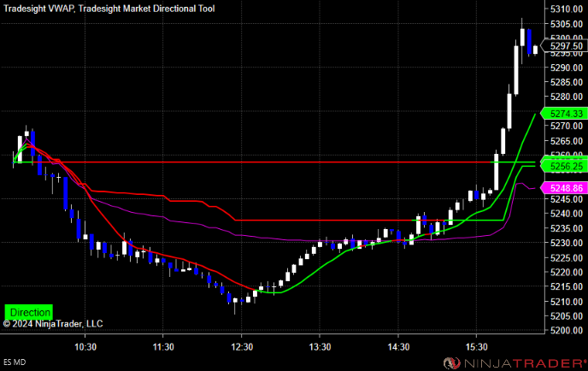The image size is (588, 371).
Task: Click the 5245.00 price axis label
Action: coord(567,199)
